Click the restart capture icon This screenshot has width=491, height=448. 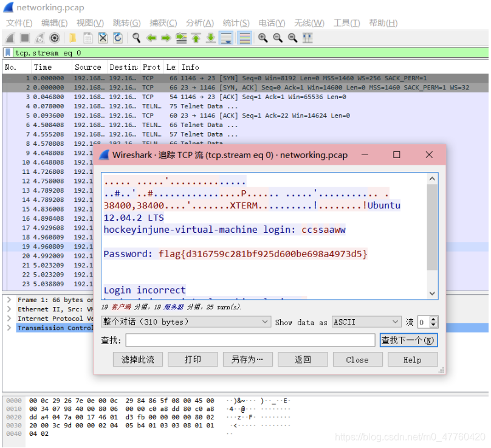39,38
